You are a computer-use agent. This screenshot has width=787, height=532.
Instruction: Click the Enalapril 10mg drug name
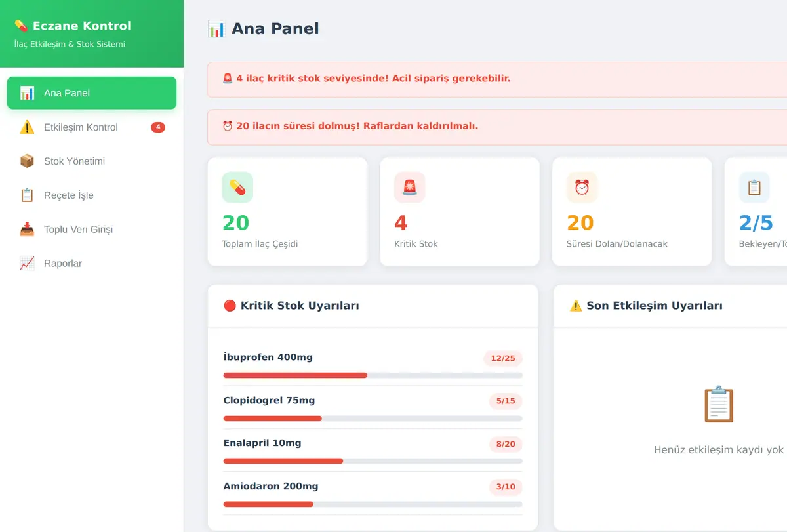[262, 443]
